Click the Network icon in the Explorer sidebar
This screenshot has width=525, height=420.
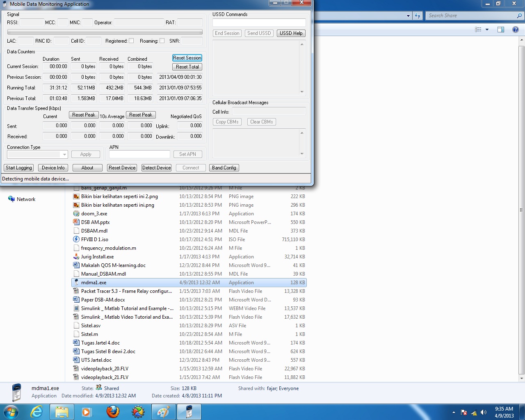[x=11, y=199]
